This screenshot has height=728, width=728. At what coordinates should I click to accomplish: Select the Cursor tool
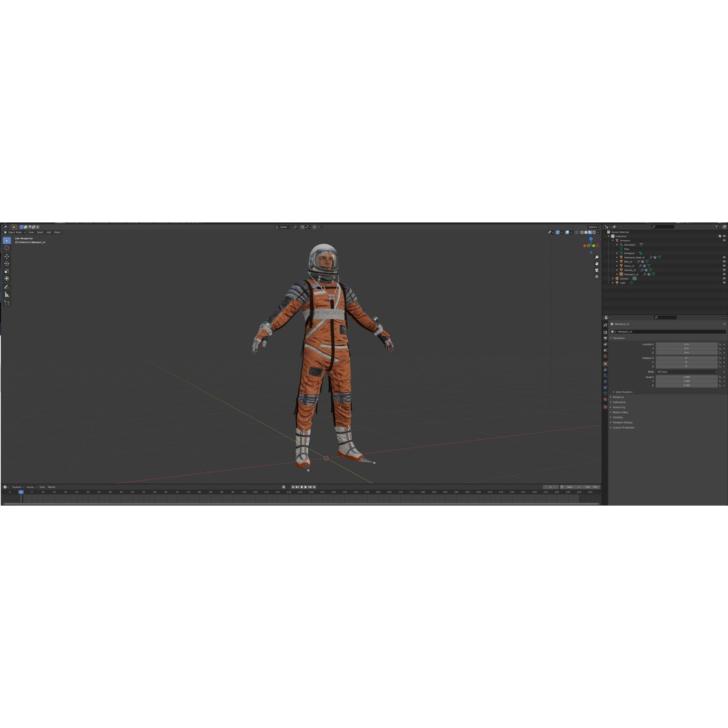point(7,247)
